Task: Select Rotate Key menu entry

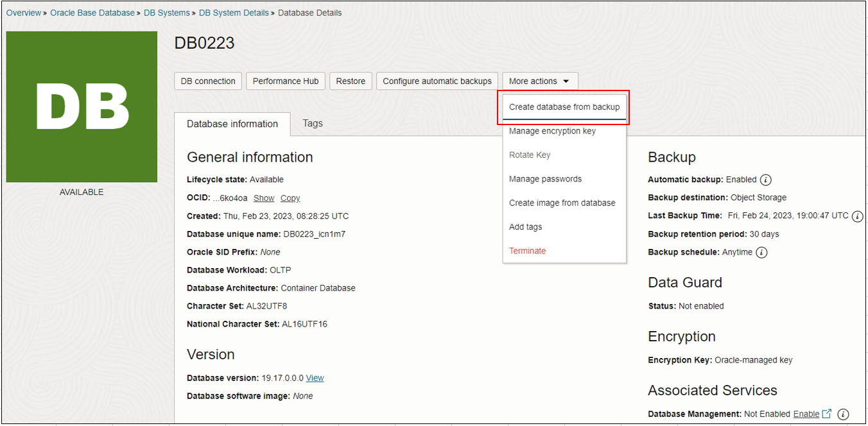Action: pyautogui.click(x=530, y=155)
